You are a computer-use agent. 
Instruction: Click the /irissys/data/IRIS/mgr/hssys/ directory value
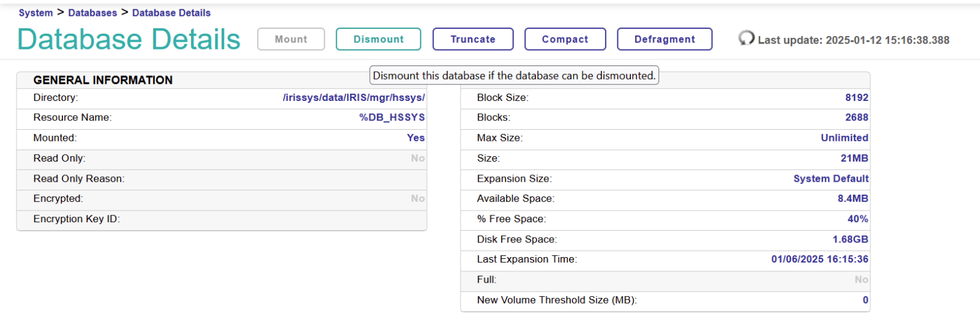pyautogui.click(x=353, y=98)
